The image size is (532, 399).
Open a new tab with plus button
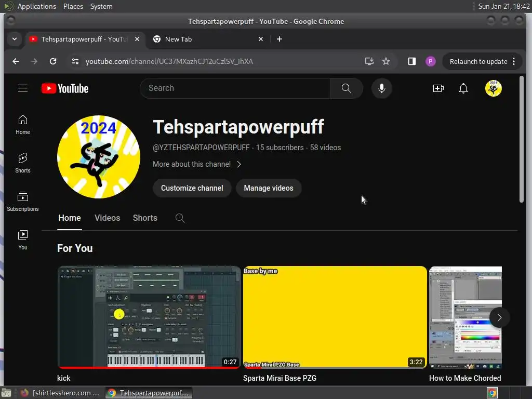279,39
